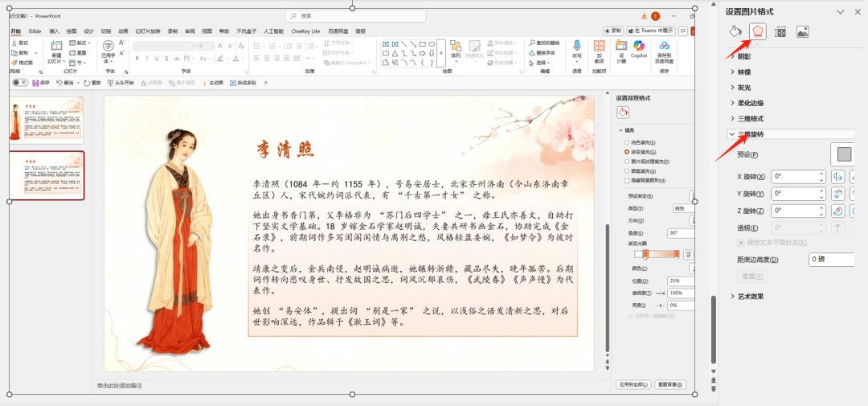Open the Size & Properties tab icon

[780, 31]
